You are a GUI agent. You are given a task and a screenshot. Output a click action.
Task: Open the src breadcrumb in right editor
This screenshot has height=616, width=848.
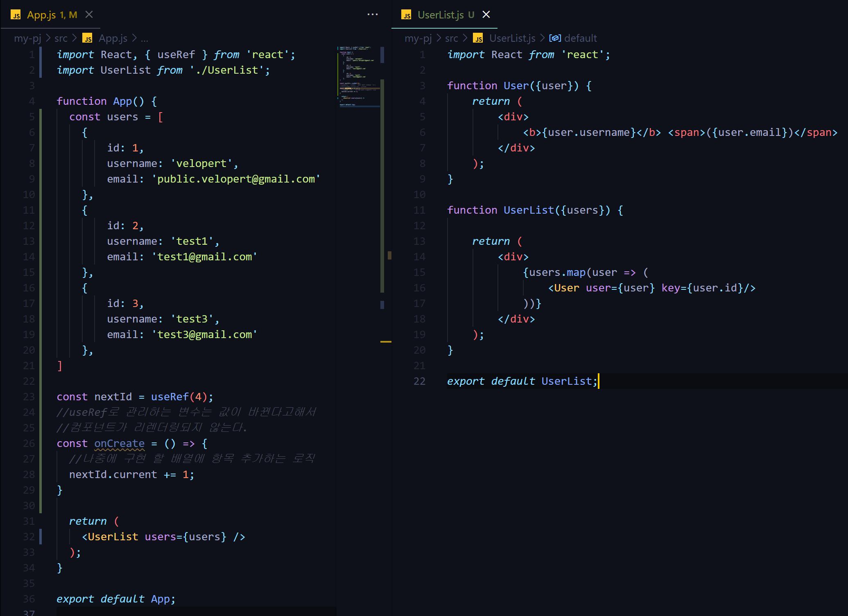pyautogui.click(x=451, y=38)
